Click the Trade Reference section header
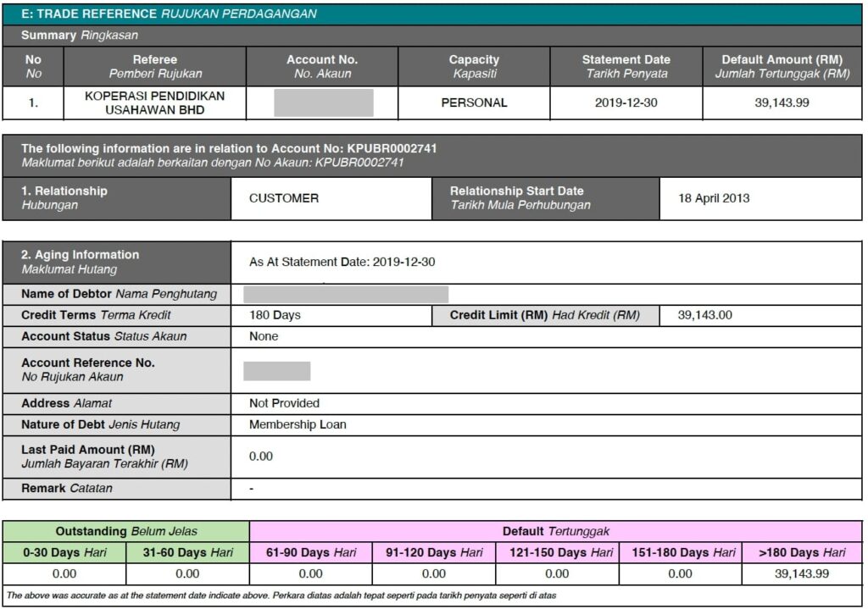 [x=431, y=14]
